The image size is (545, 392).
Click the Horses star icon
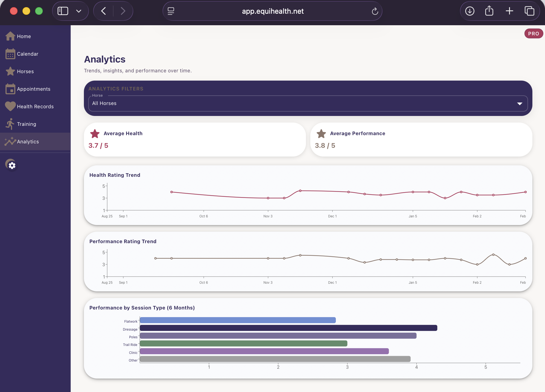point(10,71)
